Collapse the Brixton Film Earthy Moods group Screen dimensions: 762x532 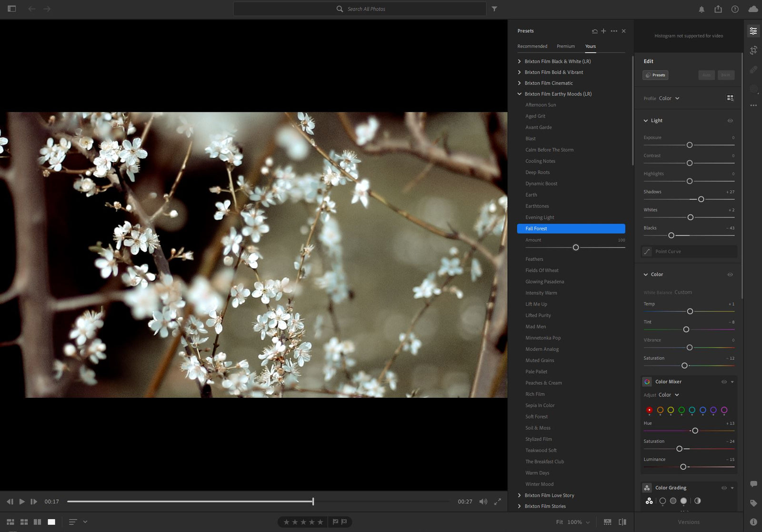(x=519, y=94)
